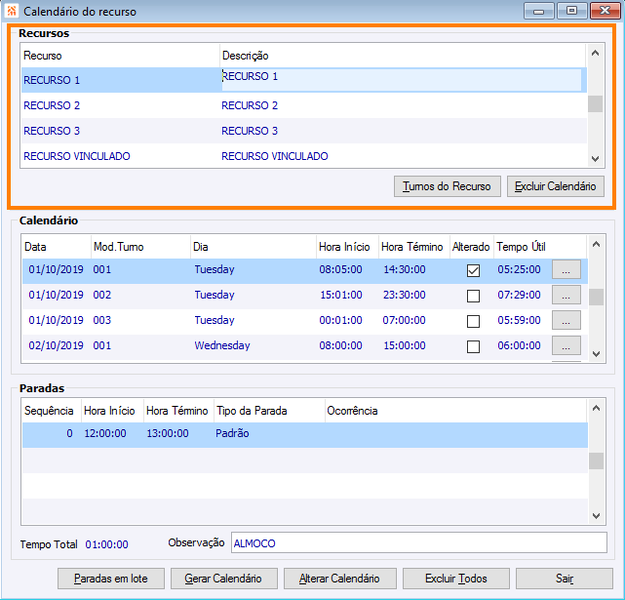The image size is (625, 600).
Task: Select RECURSO 2 in resource list
Action: 304,106
